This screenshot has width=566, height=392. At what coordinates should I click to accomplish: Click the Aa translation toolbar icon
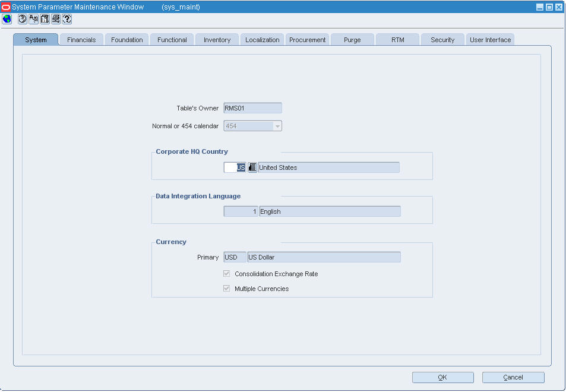[x=34, y=19]
